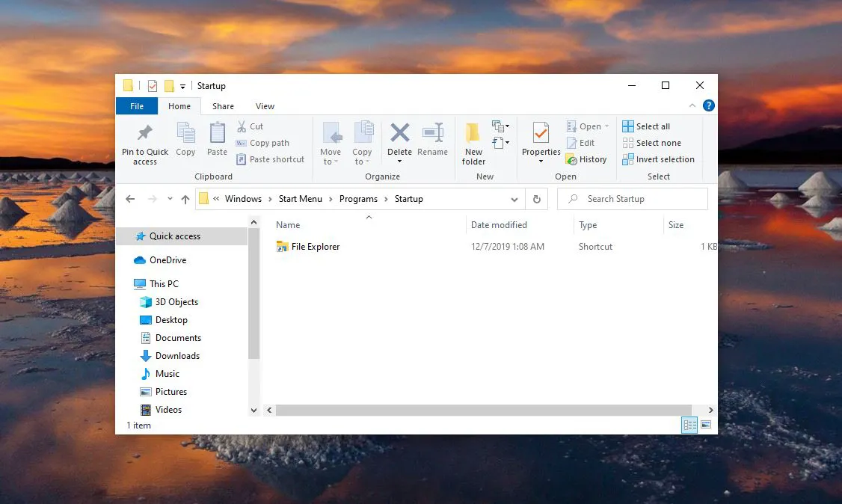Open the recent locations dropdown arrow
The width and height of the screenshot is (842, 504).
point(170,199)
